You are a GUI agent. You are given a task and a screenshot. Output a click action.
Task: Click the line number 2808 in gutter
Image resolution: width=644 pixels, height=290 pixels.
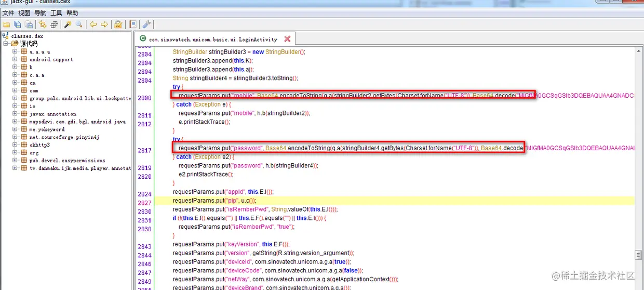(144, 98)
